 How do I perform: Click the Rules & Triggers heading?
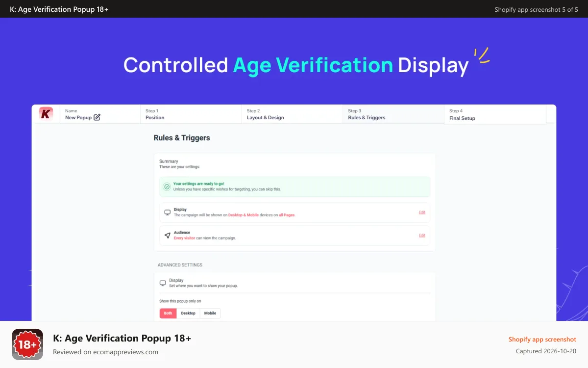tap(182, 138)
